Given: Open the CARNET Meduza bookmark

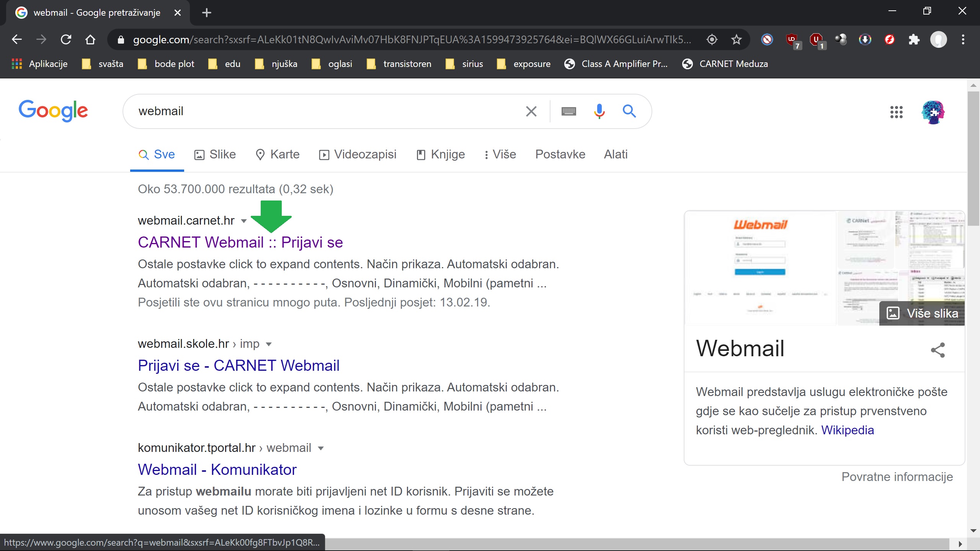Looking at the screenshot, I should tap(725, 64).
